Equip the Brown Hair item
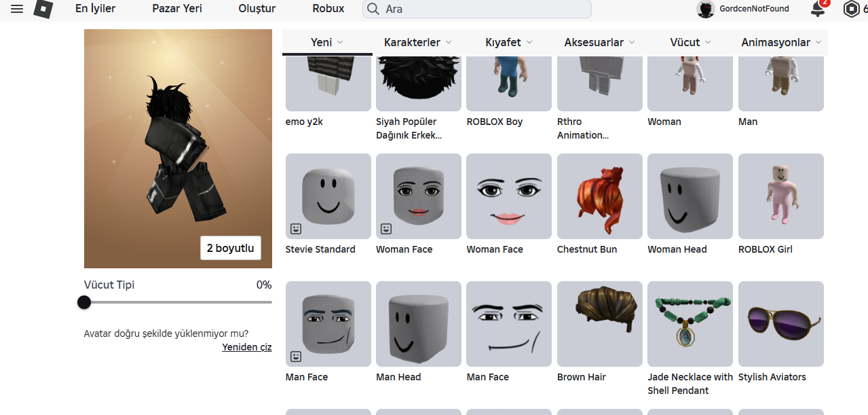This screenshot has height=415, width=868. pos(600,324)
